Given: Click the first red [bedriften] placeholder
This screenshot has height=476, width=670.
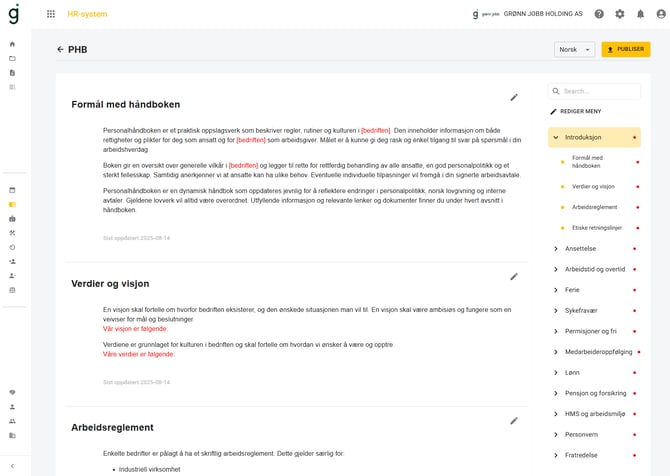Looking at the screenshot, I should pyautogui.click(x=376, y=130).
